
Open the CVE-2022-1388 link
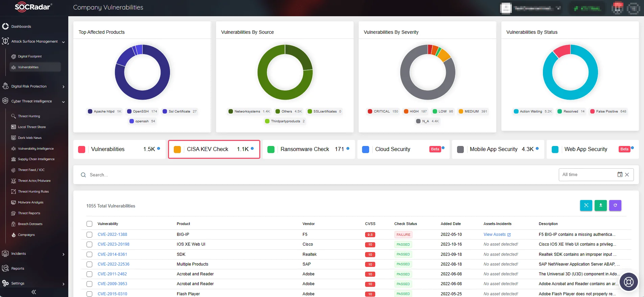pos(112,234)
